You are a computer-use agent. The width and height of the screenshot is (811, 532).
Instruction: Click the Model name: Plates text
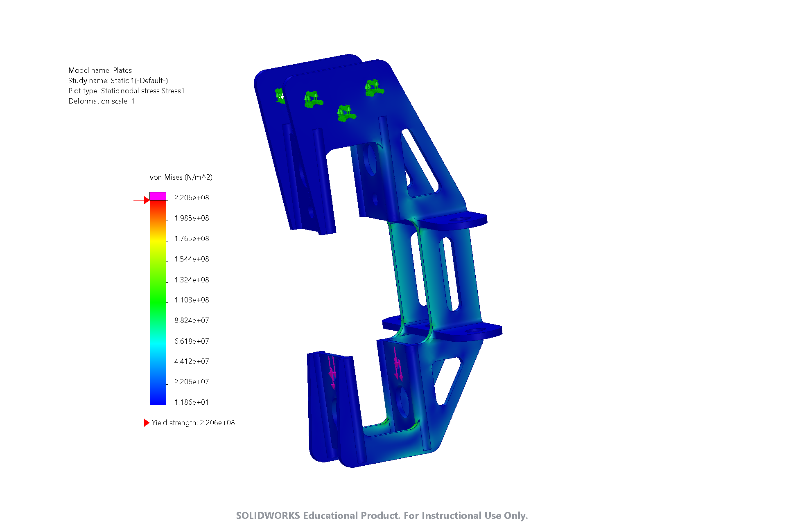pyautogui.click(x=100, y=70)
